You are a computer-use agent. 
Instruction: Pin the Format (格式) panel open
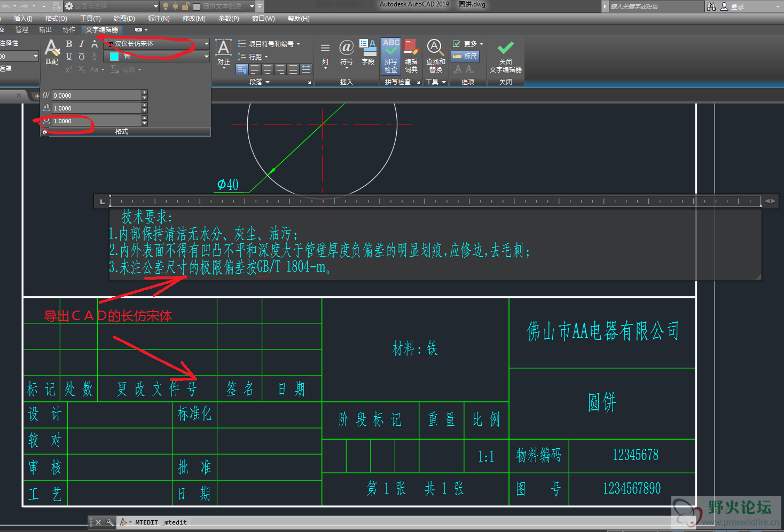click(45, 131)
